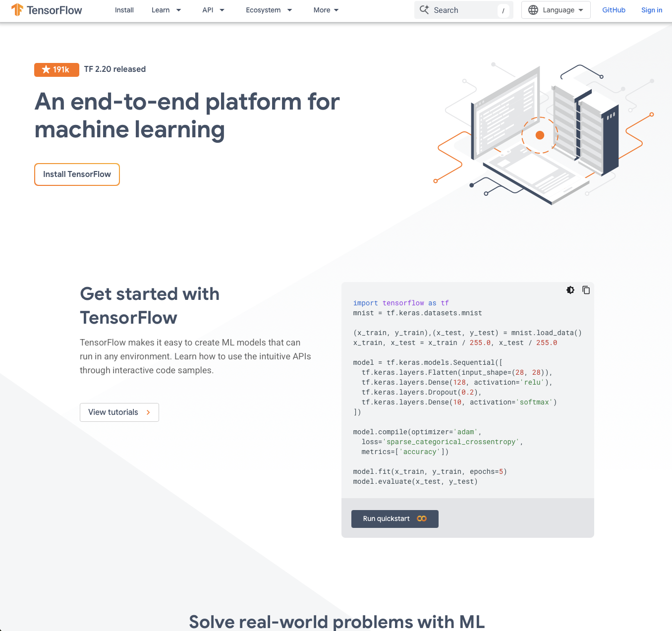Open the API menu
The image size is (672, 631).
tap(208, 10)
